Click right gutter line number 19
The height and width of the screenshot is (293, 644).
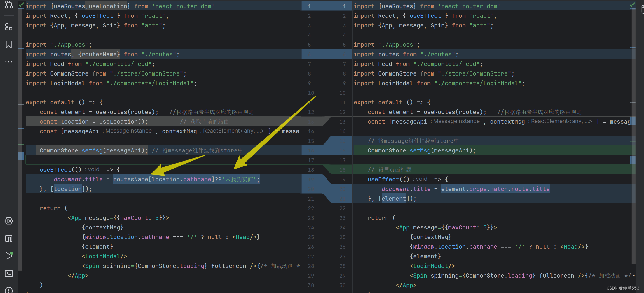click(x=342, y=179)
